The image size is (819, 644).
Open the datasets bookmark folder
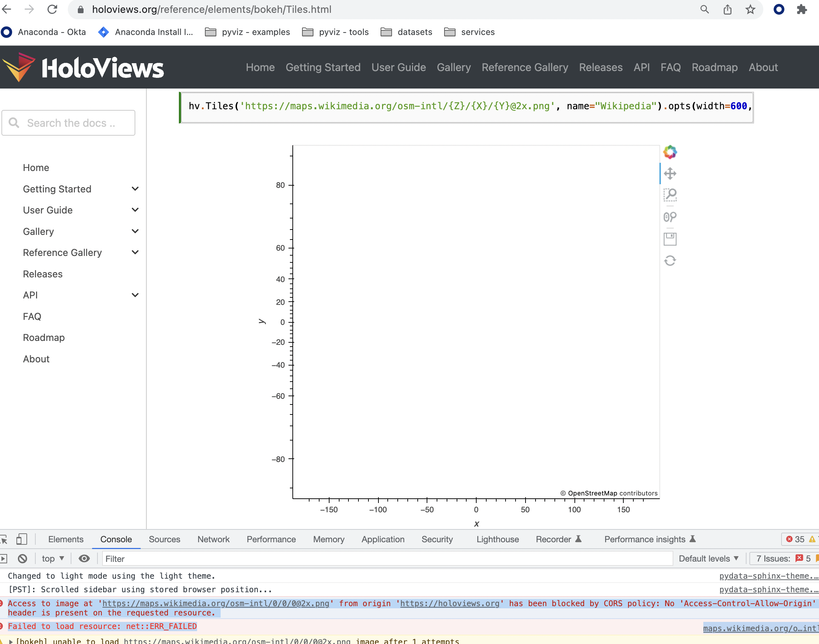click(407, 32)
